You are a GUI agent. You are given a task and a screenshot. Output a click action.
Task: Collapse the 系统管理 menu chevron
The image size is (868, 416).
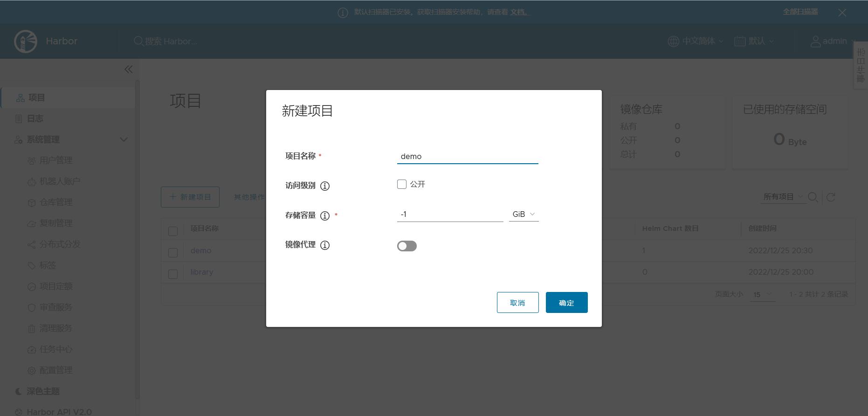click(124, 139)
